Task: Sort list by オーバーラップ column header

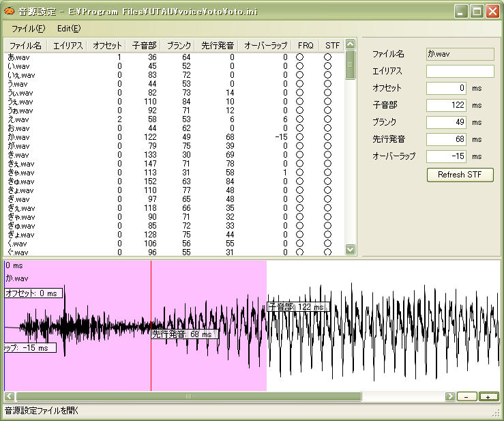Action: [265, 46]
